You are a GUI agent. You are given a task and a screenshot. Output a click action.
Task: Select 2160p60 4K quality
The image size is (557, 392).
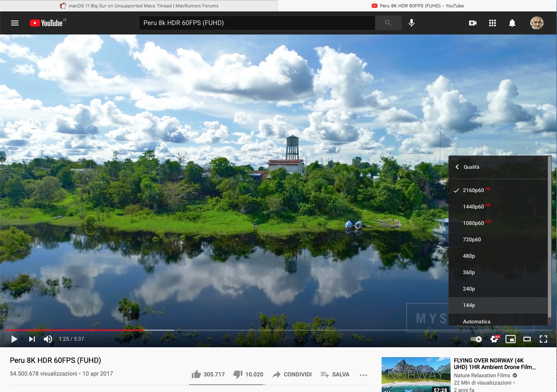point(498,190)
